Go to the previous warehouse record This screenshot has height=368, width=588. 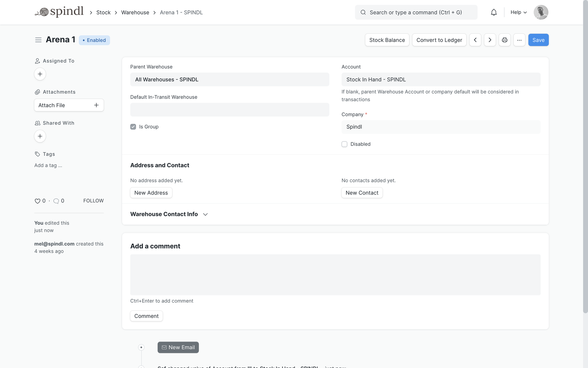pos(475,40)
